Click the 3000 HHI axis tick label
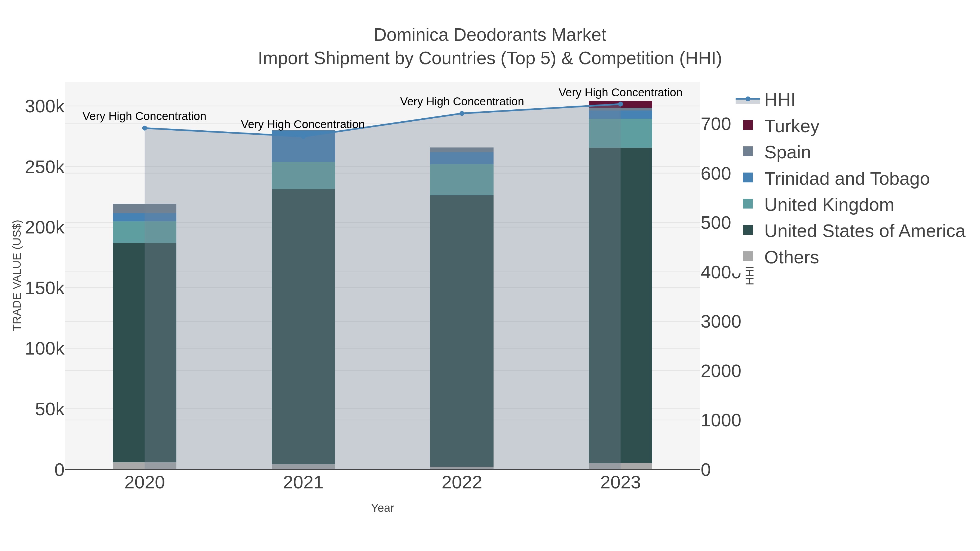 tap(721, 322)
